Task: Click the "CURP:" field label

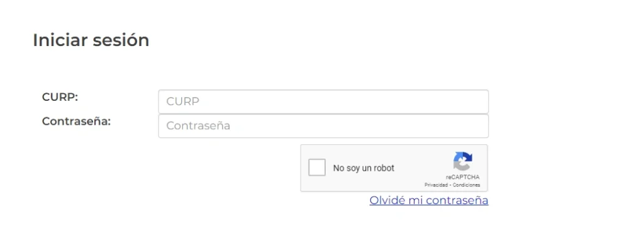Action: [60, 97]
